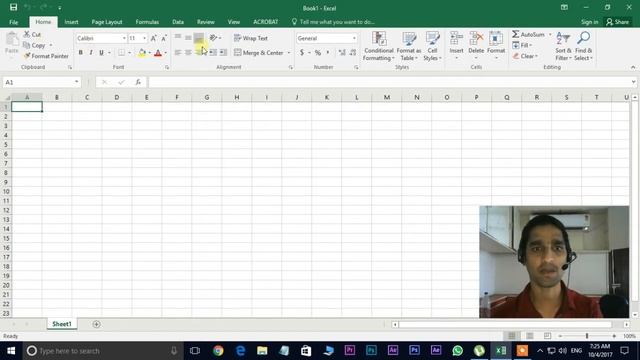This screenshot has width=640, height=360.
Task: Open Chrome from the Windows taskbar
Action: point(218,351)
